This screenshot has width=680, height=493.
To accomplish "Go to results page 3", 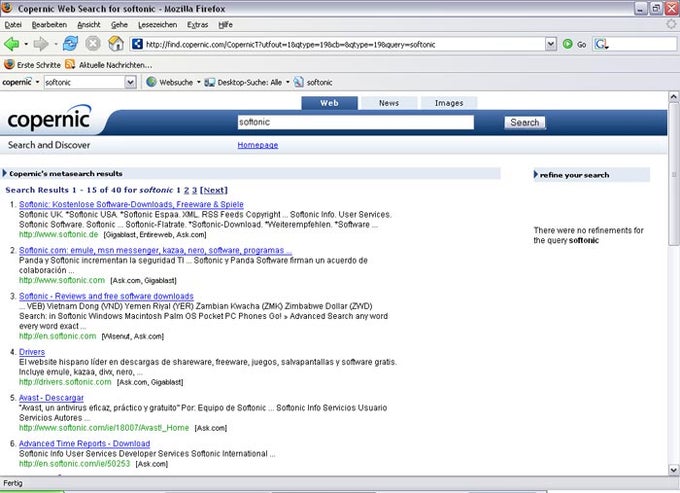I will [194, 190].
